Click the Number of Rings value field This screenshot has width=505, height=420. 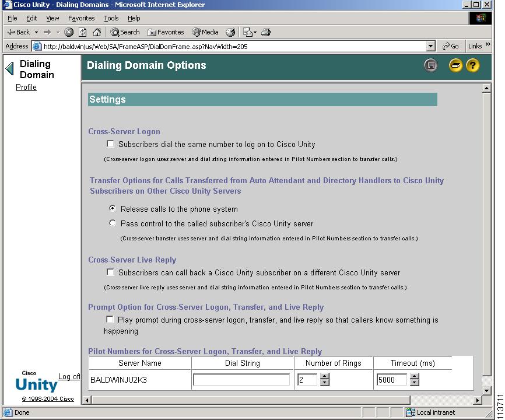[x=307, y=379]
